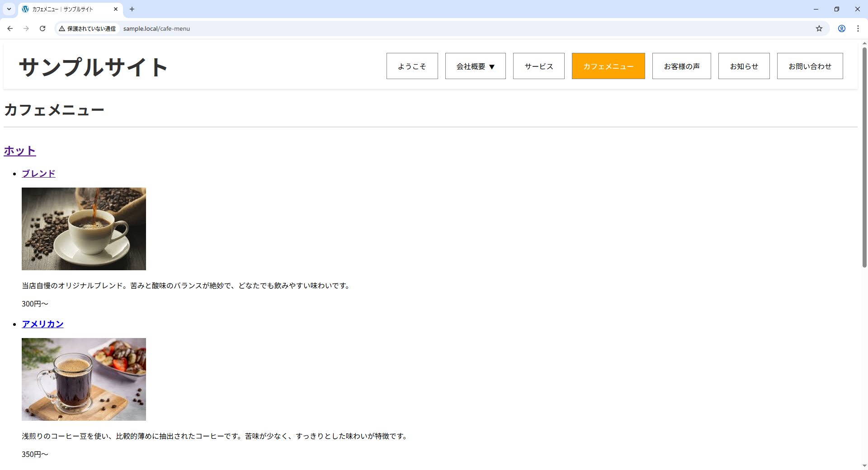Open the tab search chevron
Screen dimensions: 868x470
click(9, 9)
